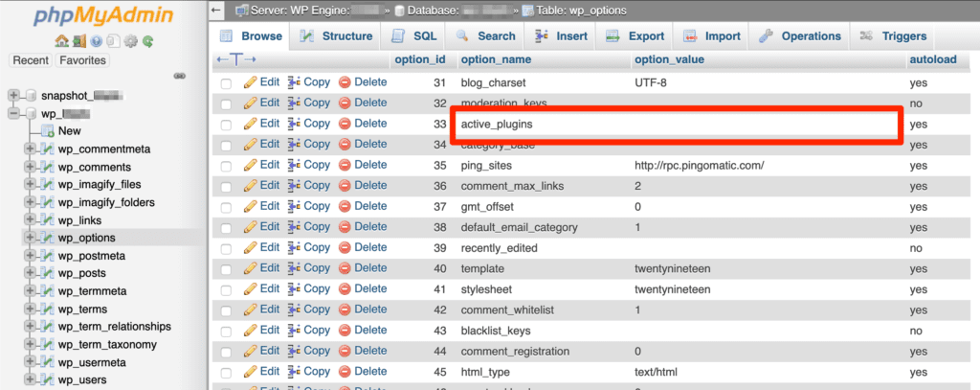
Task: Click the Home icon in the sidebar
Action: coord(61,41)
